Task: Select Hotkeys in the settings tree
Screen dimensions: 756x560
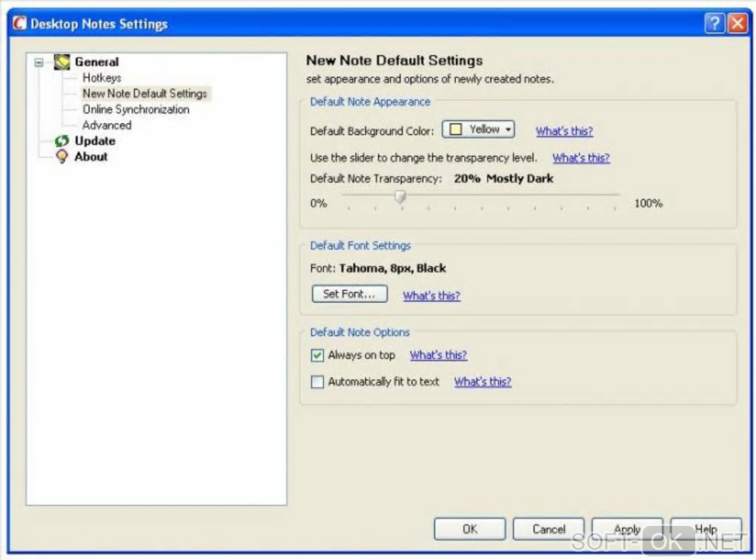Action: 102,78
